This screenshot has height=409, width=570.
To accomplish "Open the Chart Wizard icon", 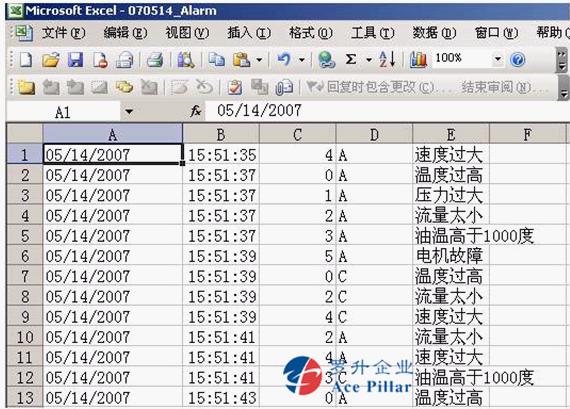I will click(x=418, y=59).
